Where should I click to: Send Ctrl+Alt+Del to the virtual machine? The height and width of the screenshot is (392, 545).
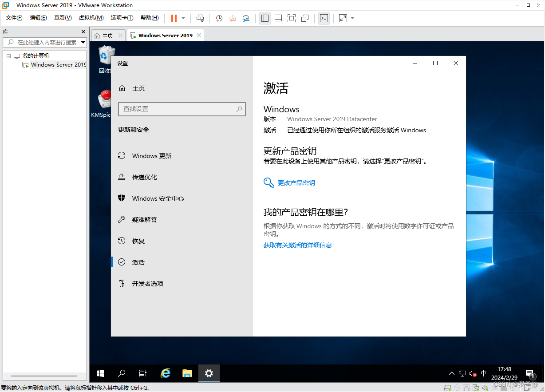pos(200,18)
